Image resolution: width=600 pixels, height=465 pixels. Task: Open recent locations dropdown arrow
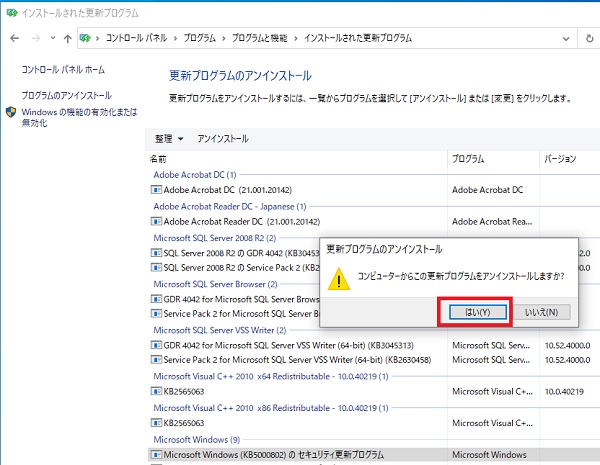pos(53,38)
